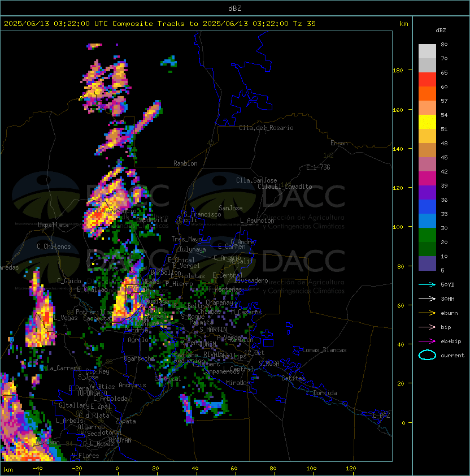Click the 'Tres_Mayo' map label
This screenshot has width=470, height=476.
click(186, 239)
